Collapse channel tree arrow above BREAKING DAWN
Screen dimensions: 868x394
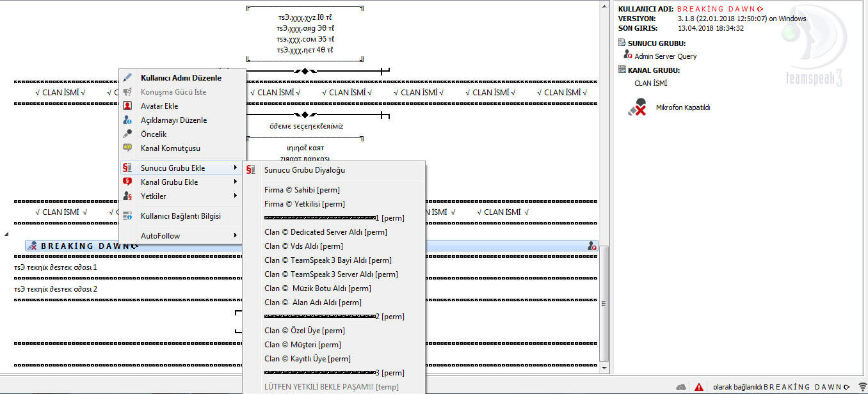[7, 235]
